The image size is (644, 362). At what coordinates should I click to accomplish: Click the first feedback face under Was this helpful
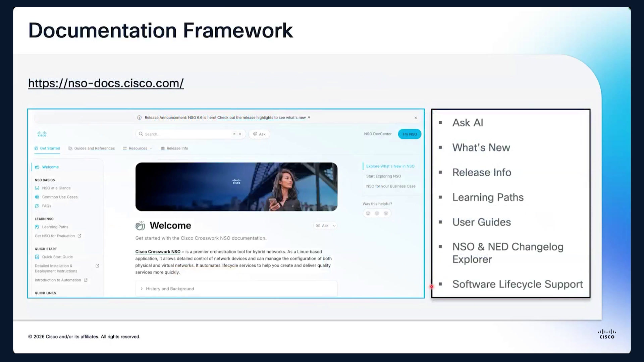pos(368,213)
